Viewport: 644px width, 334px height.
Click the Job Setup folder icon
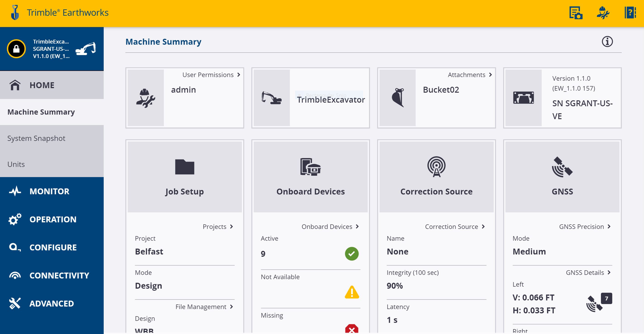pos(184,167)
